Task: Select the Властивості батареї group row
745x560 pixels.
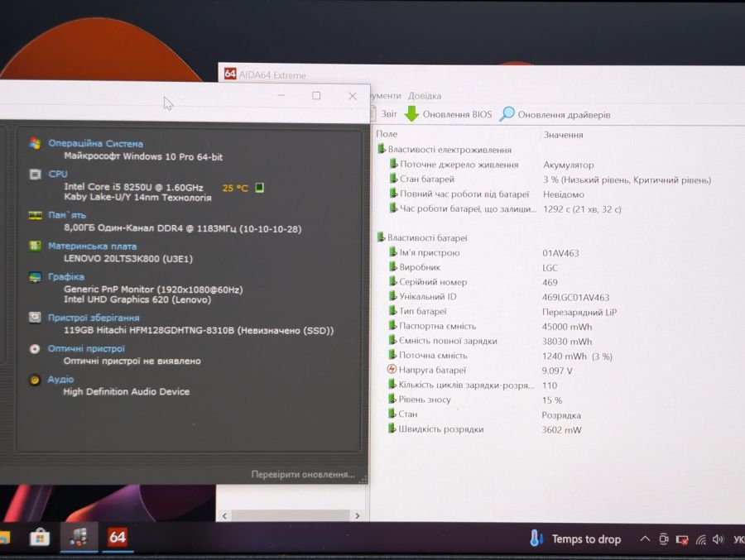Action: [x=422, y=238]
